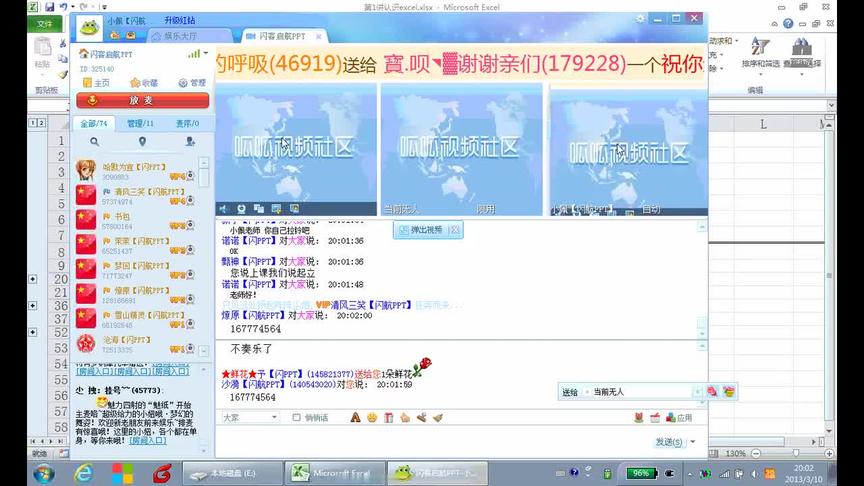Screen dimensions: 864x486
Task: Click the 升级红钻 link
Action: click(x=180, y=20)
